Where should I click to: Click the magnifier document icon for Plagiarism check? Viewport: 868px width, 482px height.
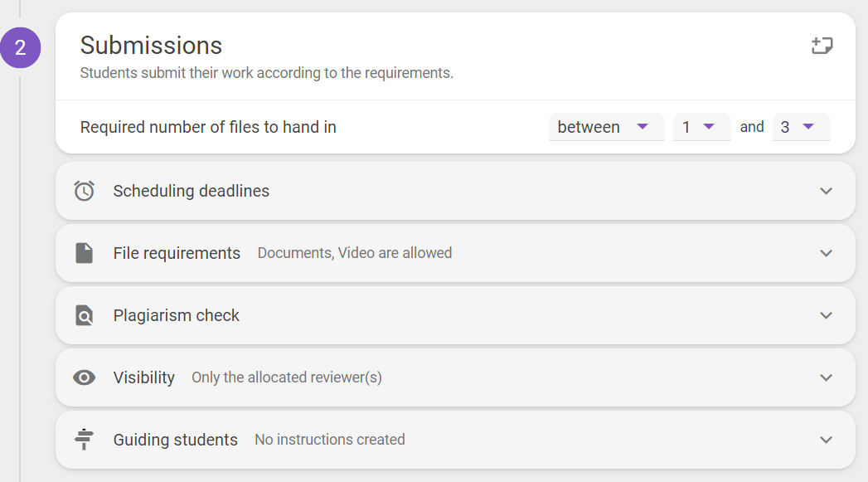pos(84,315)
